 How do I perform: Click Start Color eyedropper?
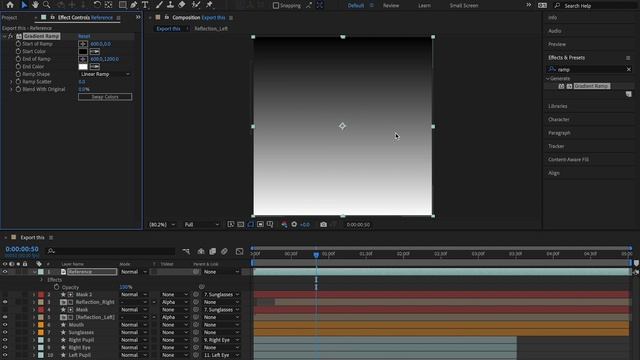[x=95, y=51]
